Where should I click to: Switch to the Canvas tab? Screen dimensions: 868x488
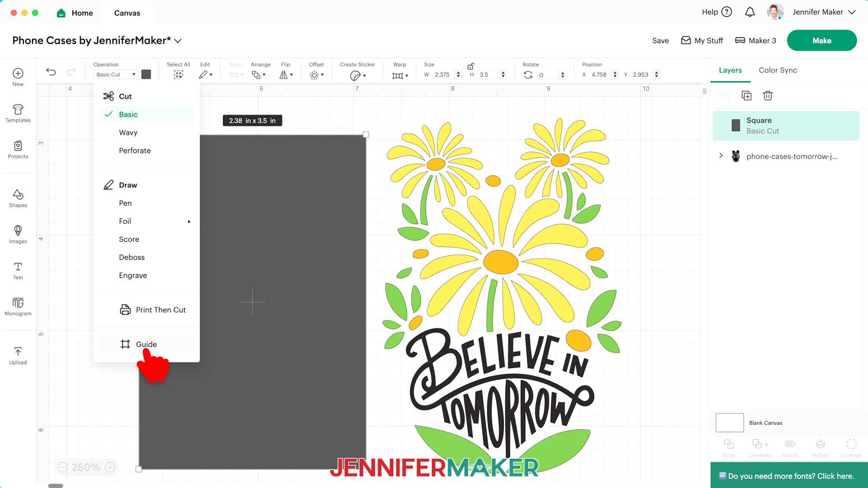click(127, 13)
